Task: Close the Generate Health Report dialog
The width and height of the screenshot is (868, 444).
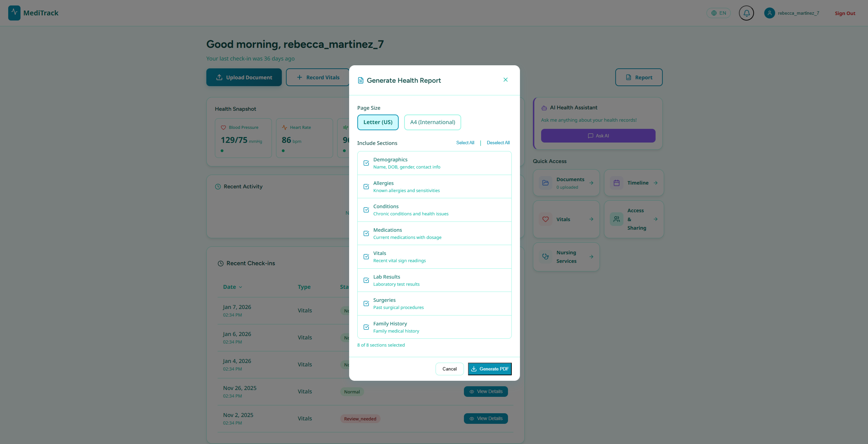Action: pyautogui.click(x=505, y=80)
